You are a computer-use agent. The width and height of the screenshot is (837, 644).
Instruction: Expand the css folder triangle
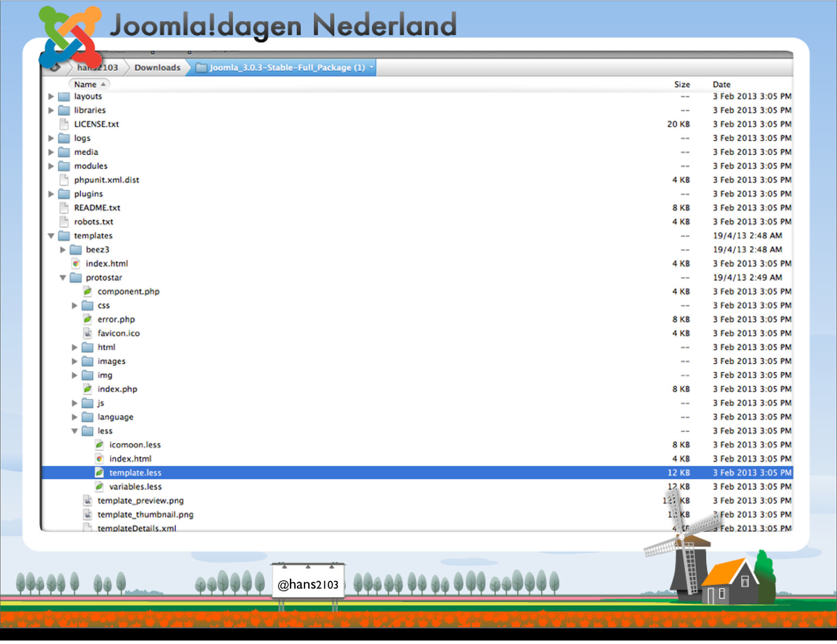click(x=74, y=306)
